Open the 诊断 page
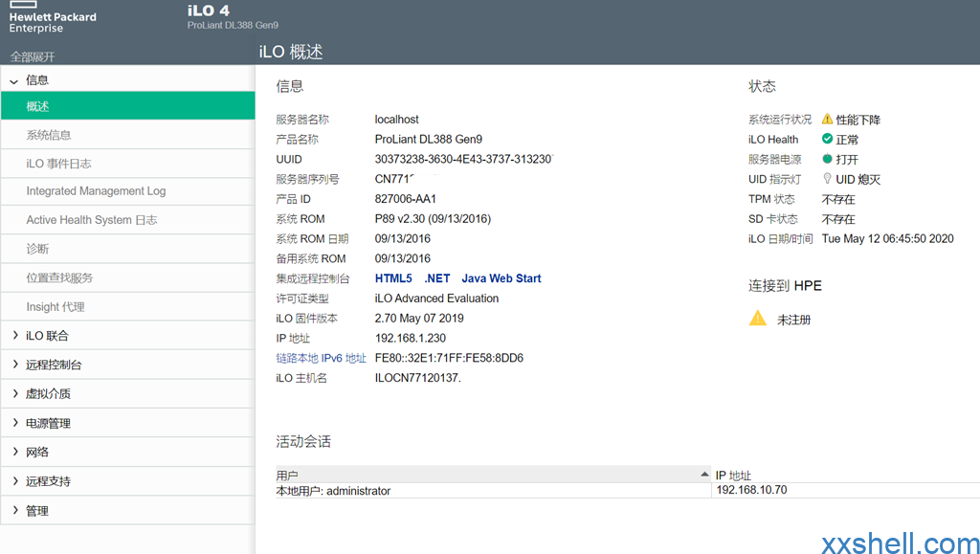980x554 pixels. (127, 249)
